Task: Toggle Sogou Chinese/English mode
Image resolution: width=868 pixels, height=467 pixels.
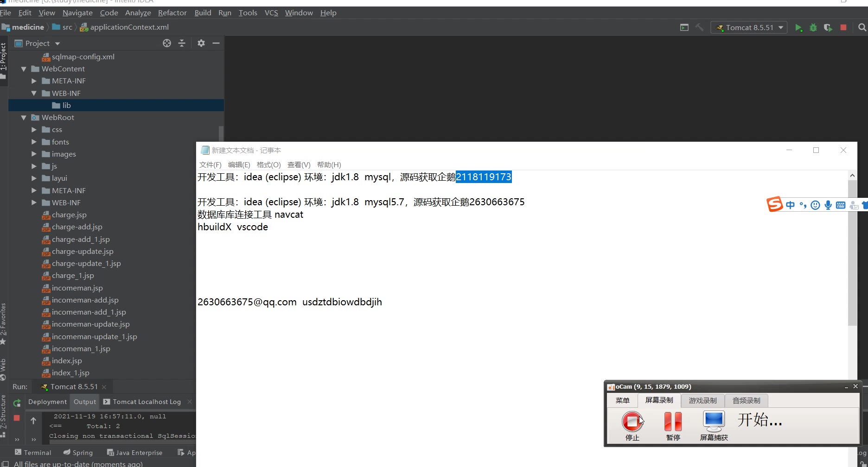Action: point(790,205)
